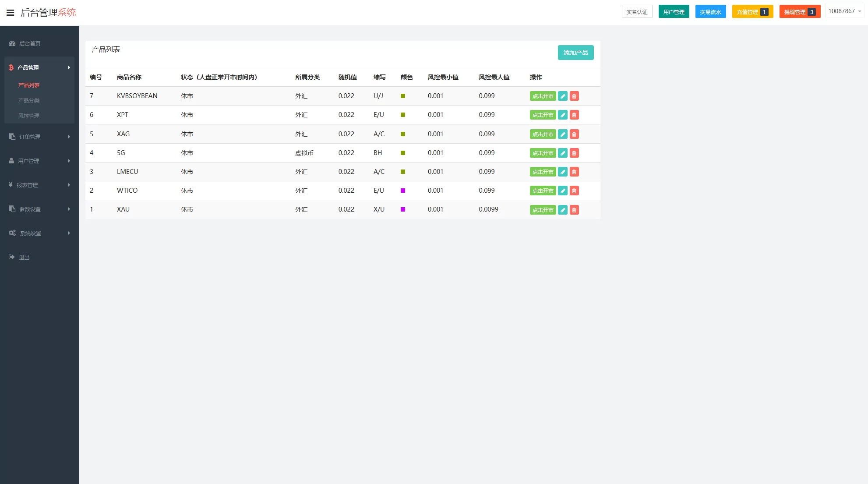Delete the 5G product
This screenshot has height=484, width=868.
(574, 153)
